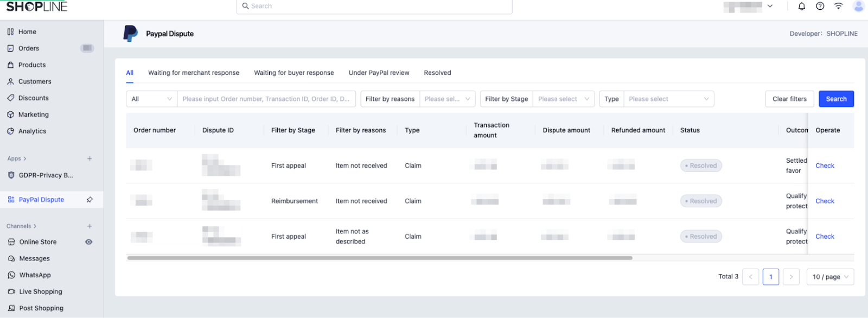Click the notification bell icon
Viewport: 868px width, 318px height.
click(801, 7)
